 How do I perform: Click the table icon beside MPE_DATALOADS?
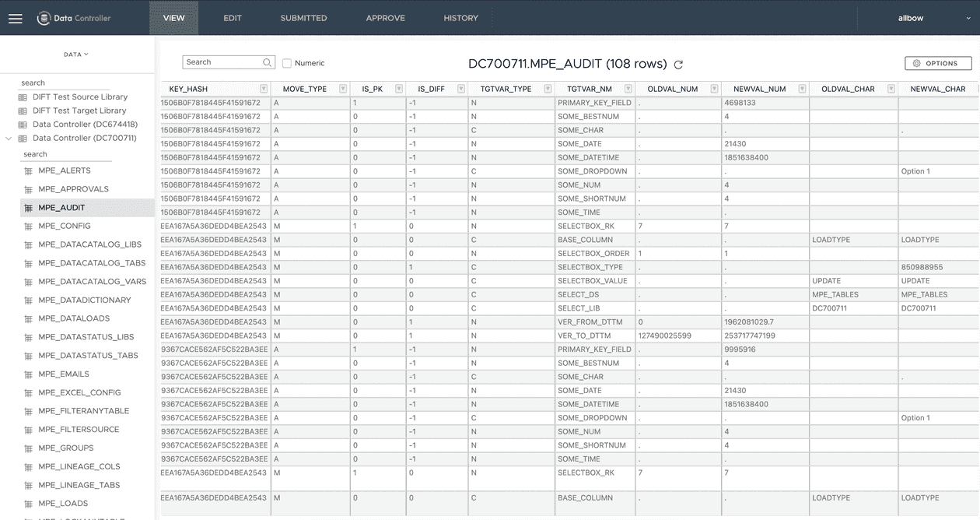click(29, 319)
